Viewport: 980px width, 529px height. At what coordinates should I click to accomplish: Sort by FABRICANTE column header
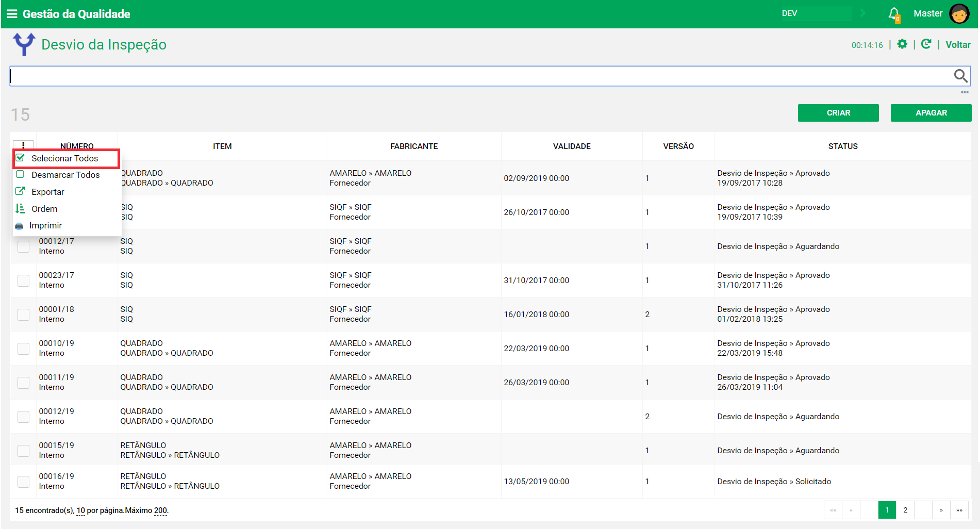(x=414, y=146)
